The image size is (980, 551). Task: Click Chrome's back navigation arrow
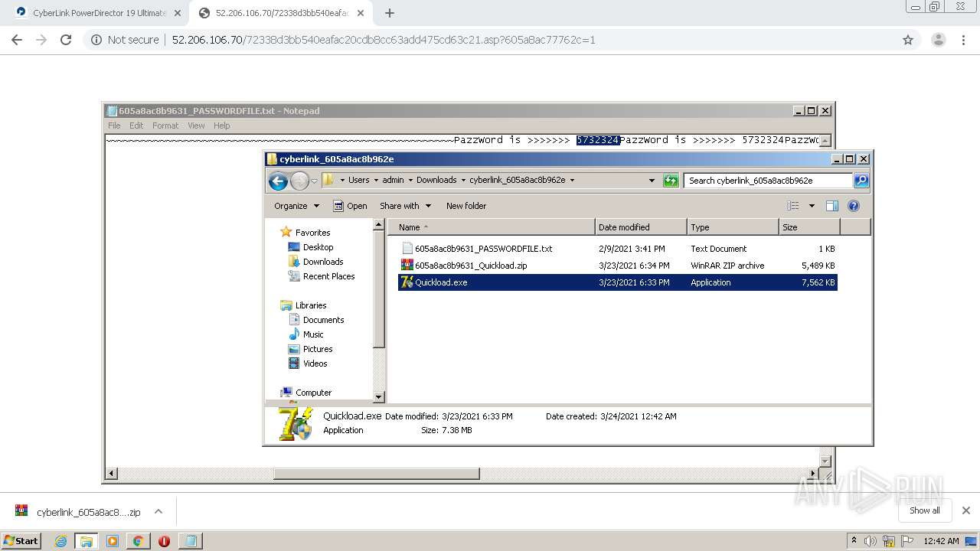click(x=17, y=40)
